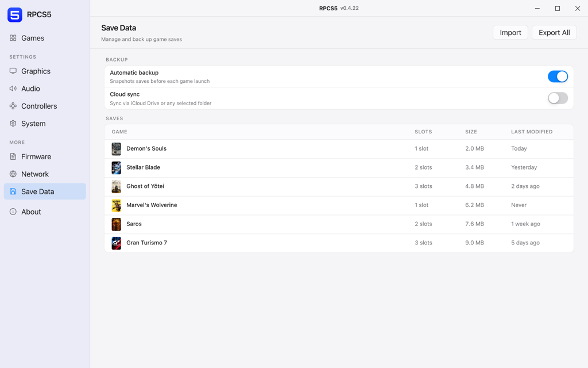Image resolution: width=588 pixels, height=368 pixels.
Task: Enable the Cloud sync toggle
Action: click(558, 98)
